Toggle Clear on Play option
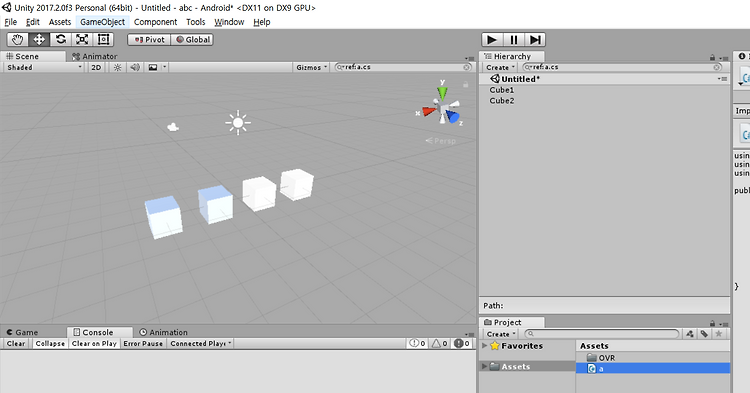750x393 pixels. tap(94, 343)
